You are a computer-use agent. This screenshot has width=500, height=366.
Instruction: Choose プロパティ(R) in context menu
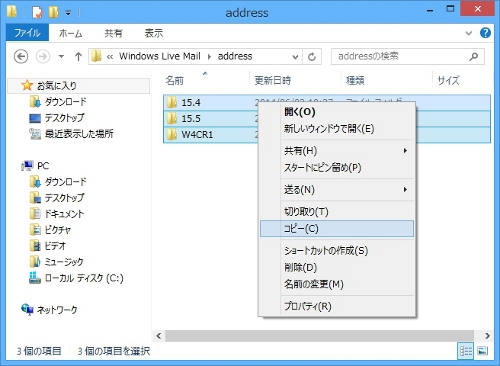pyautogui.click(x=337, y=306)
